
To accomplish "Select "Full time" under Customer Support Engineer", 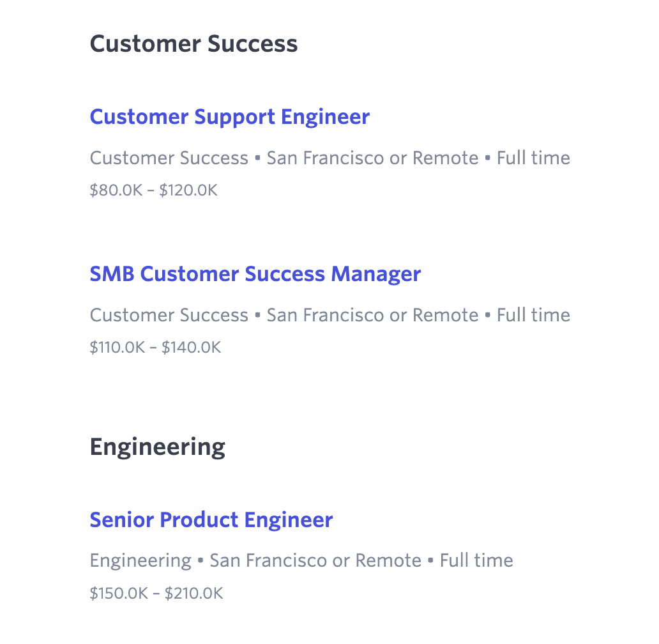I will pyautogui.click(x=533, y=158).
